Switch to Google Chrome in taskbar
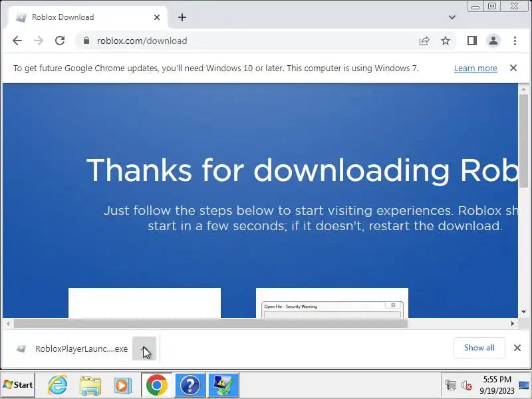 157,385
